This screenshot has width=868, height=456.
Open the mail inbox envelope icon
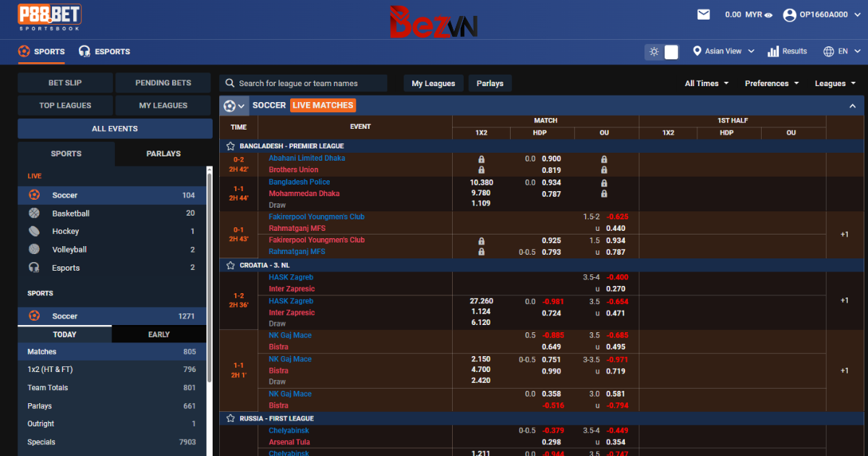coord(703,14)
